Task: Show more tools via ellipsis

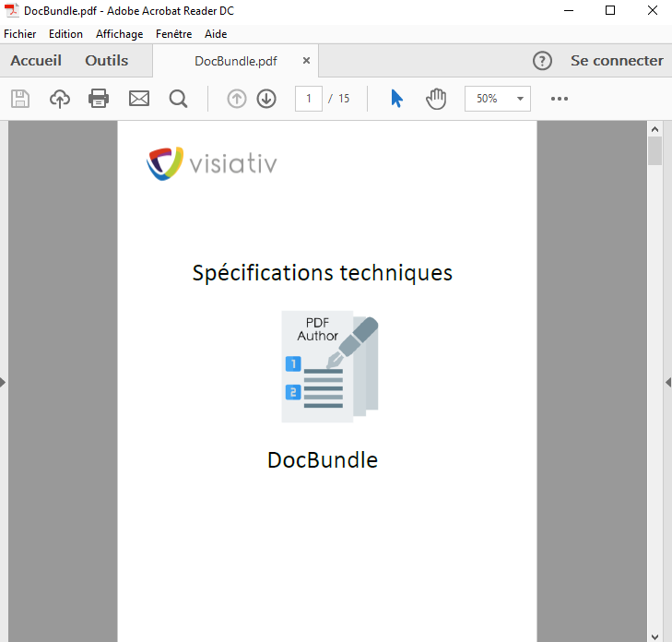Action: pos(559,99)
